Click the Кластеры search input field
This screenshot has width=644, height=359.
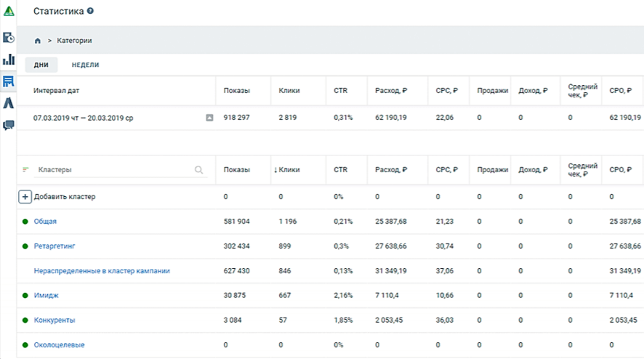(113, 170)
